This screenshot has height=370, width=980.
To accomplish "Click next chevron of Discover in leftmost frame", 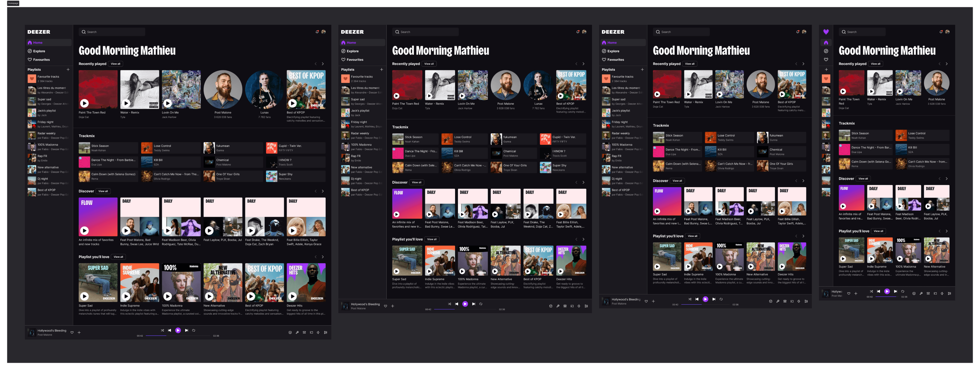I will tap(323, 191).
